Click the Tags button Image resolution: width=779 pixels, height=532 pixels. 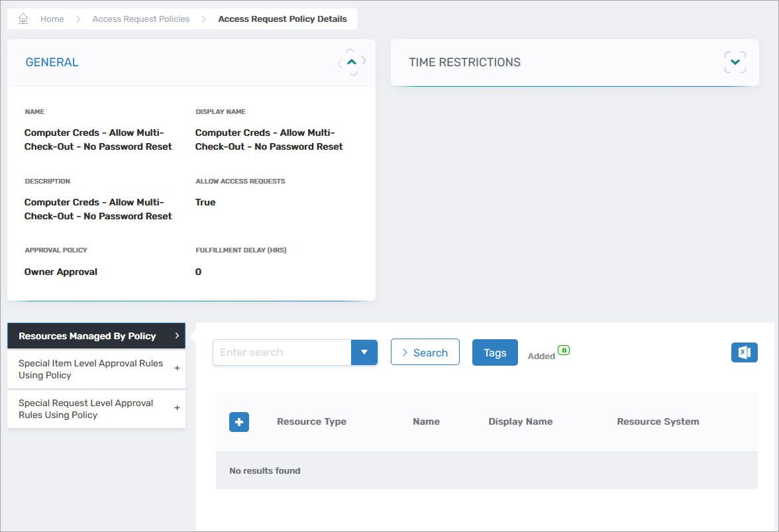click(x=495, y=352)
